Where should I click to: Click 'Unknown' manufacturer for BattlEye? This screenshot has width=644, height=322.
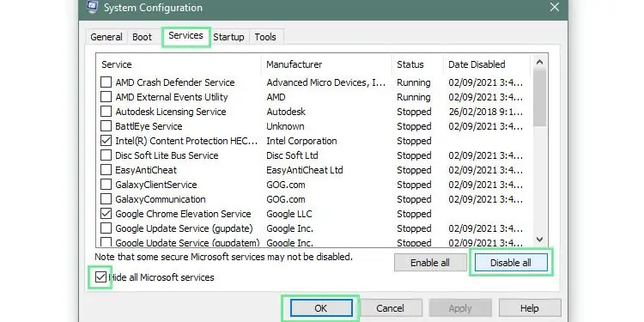click(285, 126)
